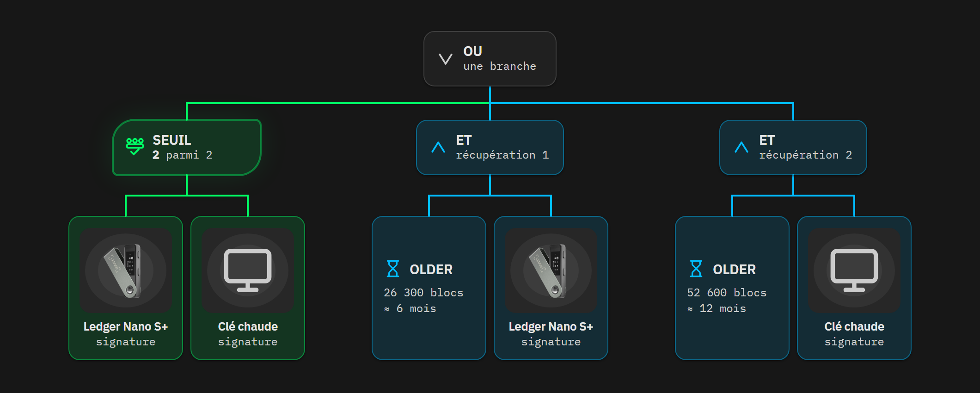Click the V-shaped OR icon in the OU node
980x393 pixels.
446,59
